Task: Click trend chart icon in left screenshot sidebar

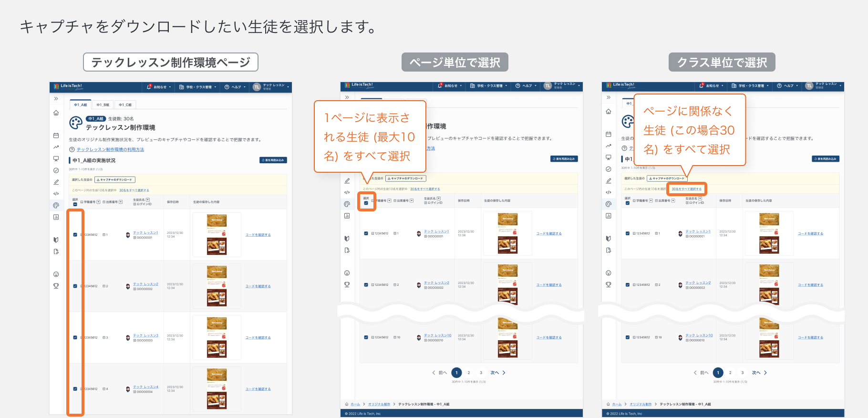Action: 56,147
